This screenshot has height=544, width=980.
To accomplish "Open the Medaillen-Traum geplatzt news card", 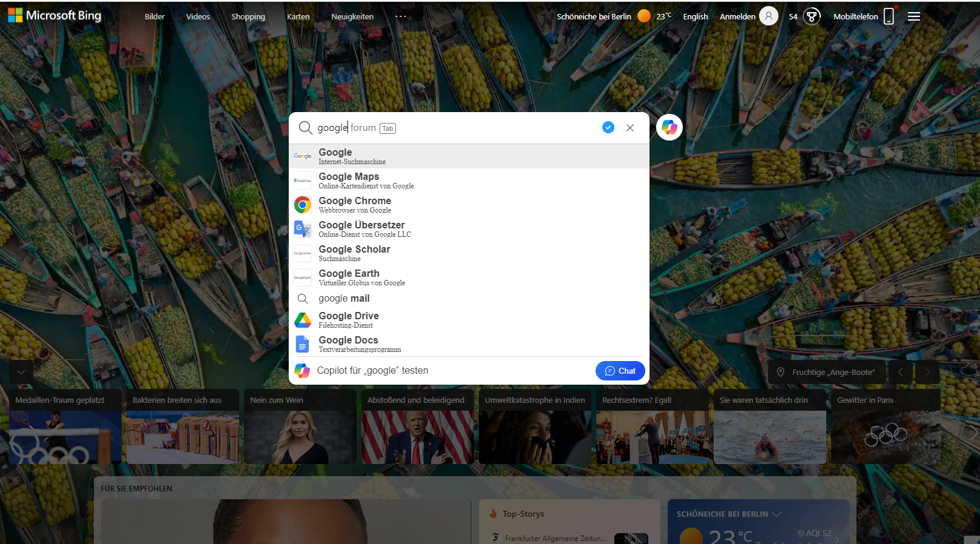I will [65, 426].
